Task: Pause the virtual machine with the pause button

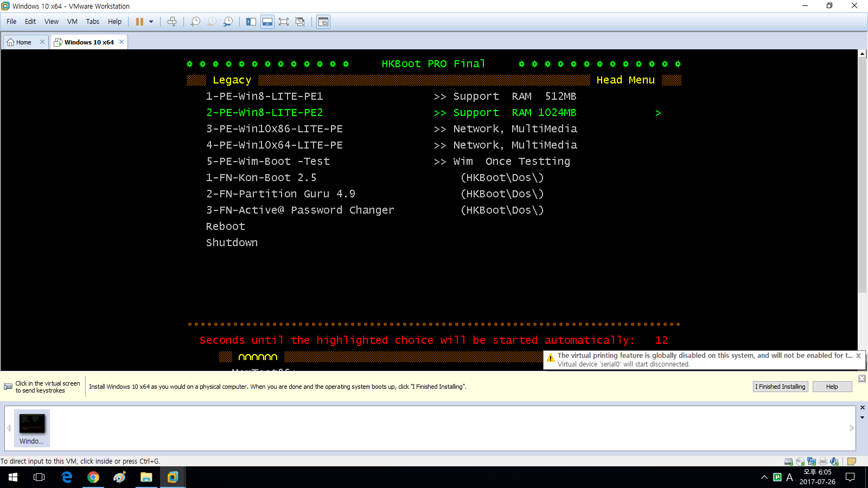Action: pyautogui.click(x=139, y=22)
